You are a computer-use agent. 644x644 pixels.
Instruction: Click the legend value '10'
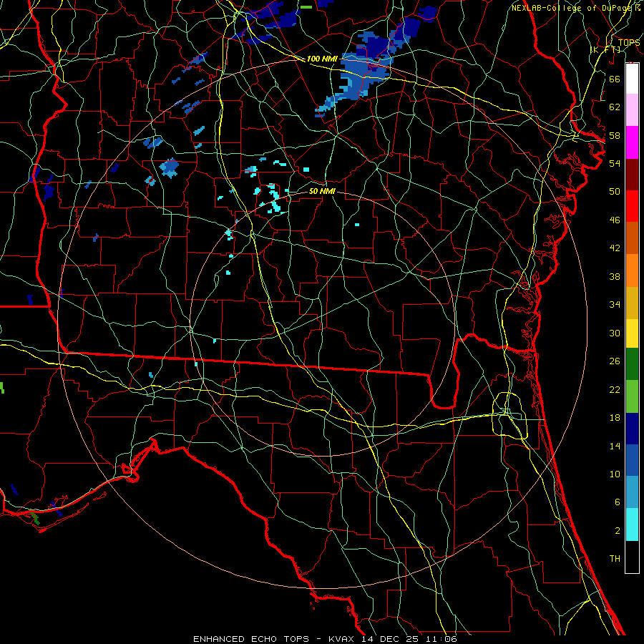click(x=615, y=474)
